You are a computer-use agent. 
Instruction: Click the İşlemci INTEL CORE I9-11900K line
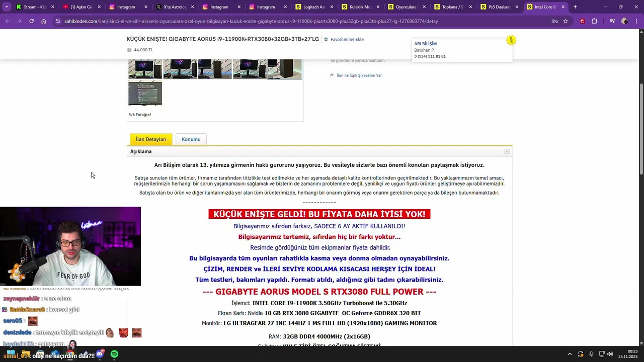(x=319, y=303)
